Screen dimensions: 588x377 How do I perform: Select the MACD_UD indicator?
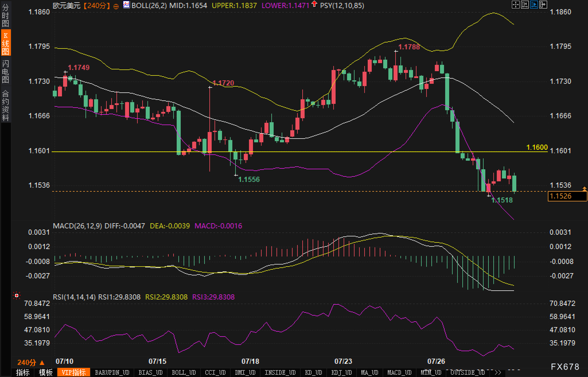(399, 372)
